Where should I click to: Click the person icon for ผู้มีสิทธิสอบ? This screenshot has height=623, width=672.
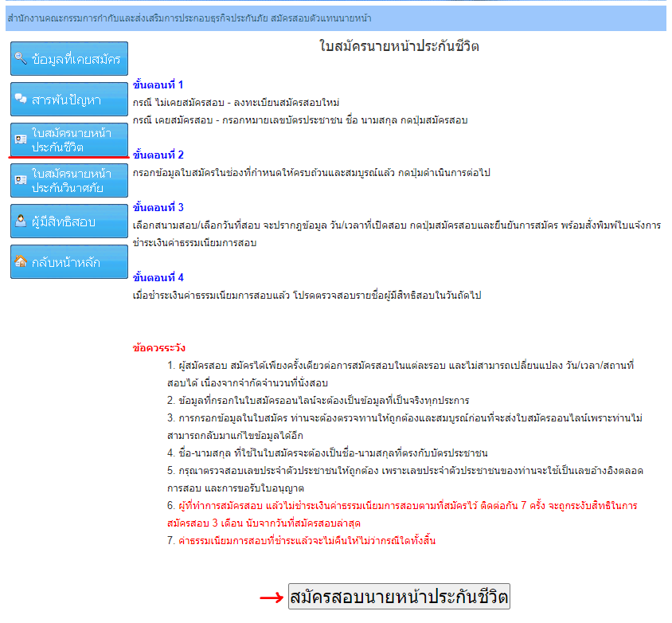click(x=21, y=221)
